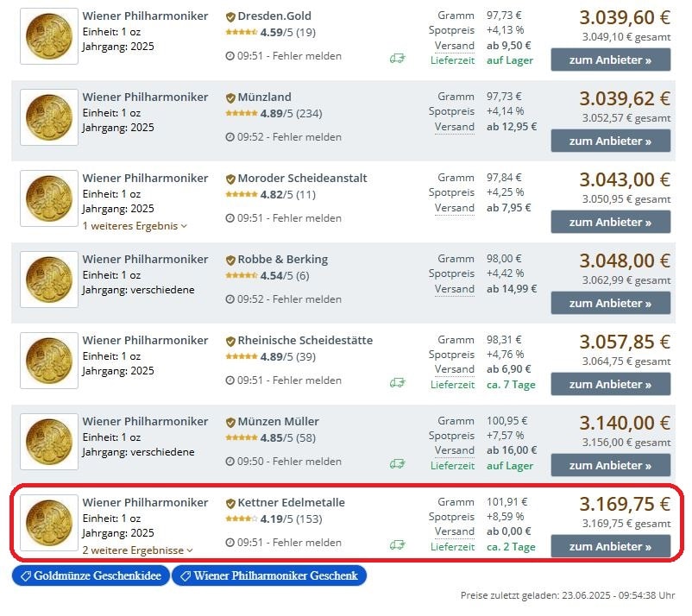Click the "Goldmünze Geschenkidee" button
This screenshot has width=692, height=616.
point(90,576)
